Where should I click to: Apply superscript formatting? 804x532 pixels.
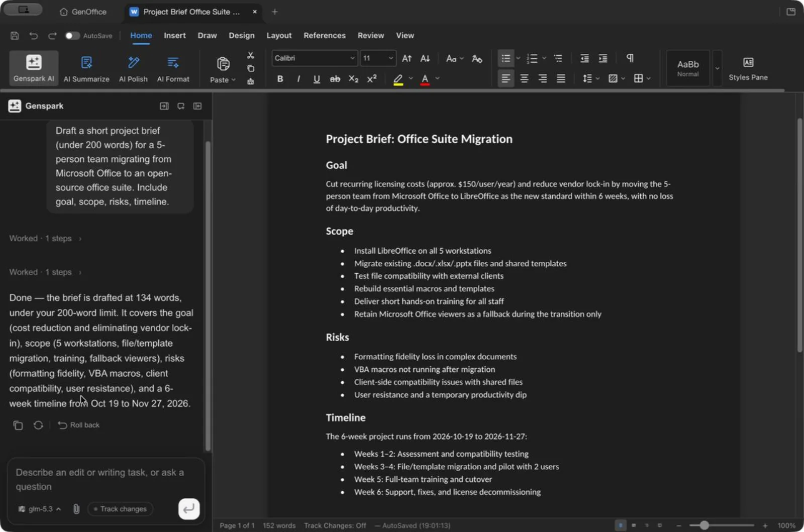point(372,79)
